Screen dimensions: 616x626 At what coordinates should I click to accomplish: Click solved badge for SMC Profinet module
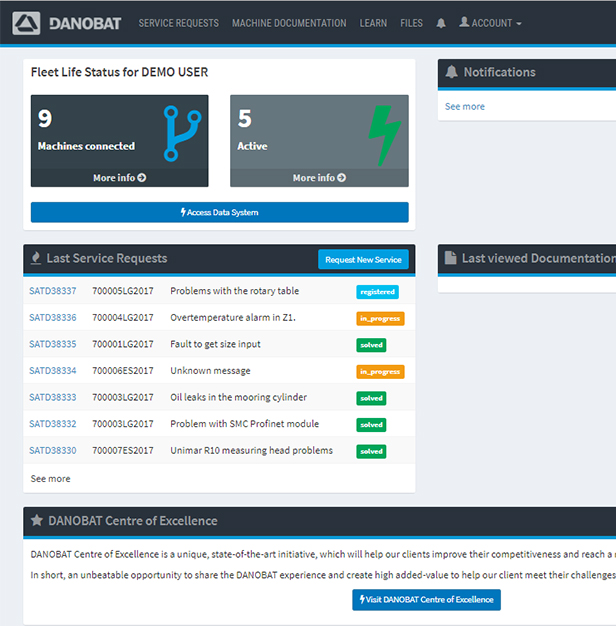point(371,425)
